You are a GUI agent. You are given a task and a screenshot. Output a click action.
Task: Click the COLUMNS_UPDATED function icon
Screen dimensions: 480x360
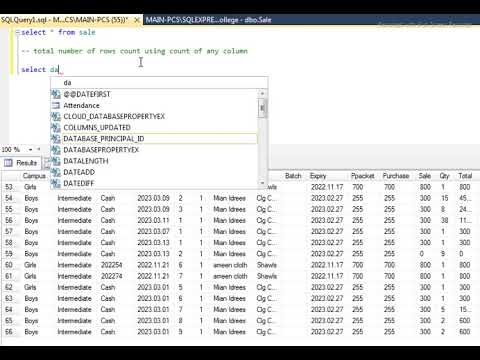coord(56,127)
